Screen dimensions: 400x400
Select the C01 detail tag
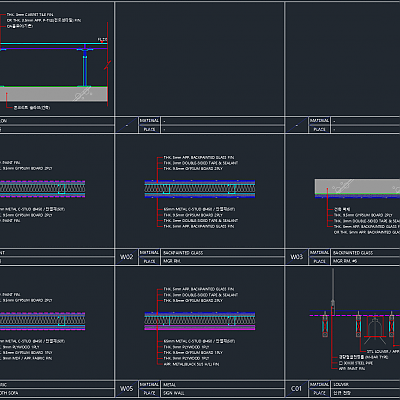click(x=296, y=389)
